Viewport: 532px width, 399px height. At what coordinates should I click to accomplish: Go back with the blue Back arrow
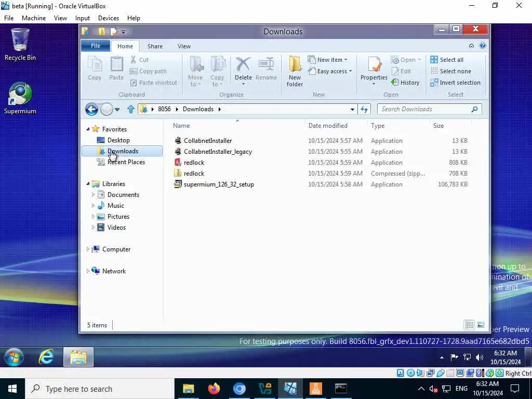pyautogui.click(x=91, y=109)
